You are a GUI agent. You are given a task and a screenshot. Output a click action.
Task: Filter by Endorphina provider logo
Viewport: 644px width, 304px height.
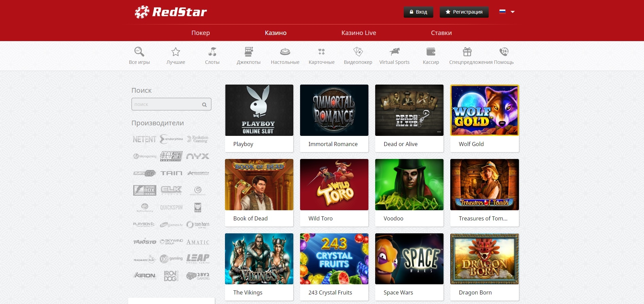coord(171,139)
